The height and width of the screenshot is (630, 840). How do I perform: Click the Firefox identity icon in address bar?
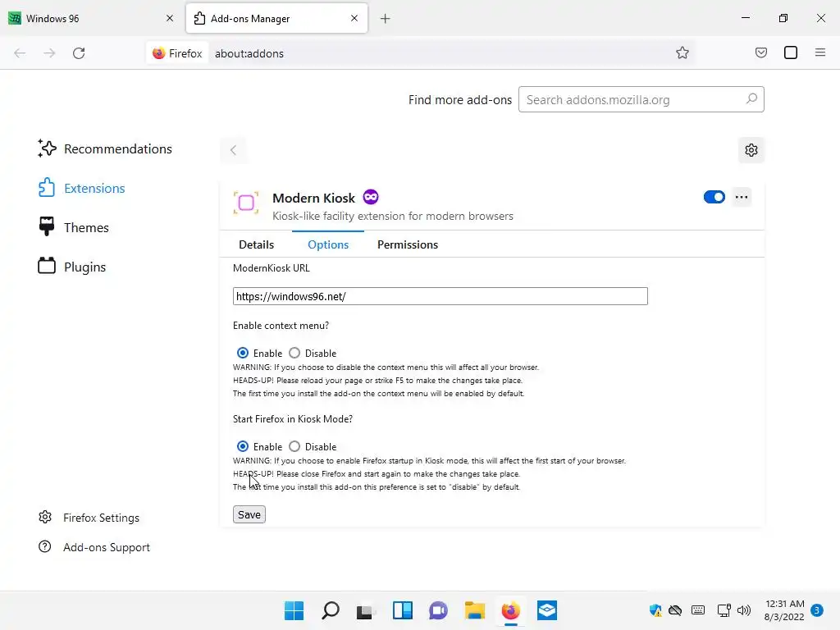177,53
